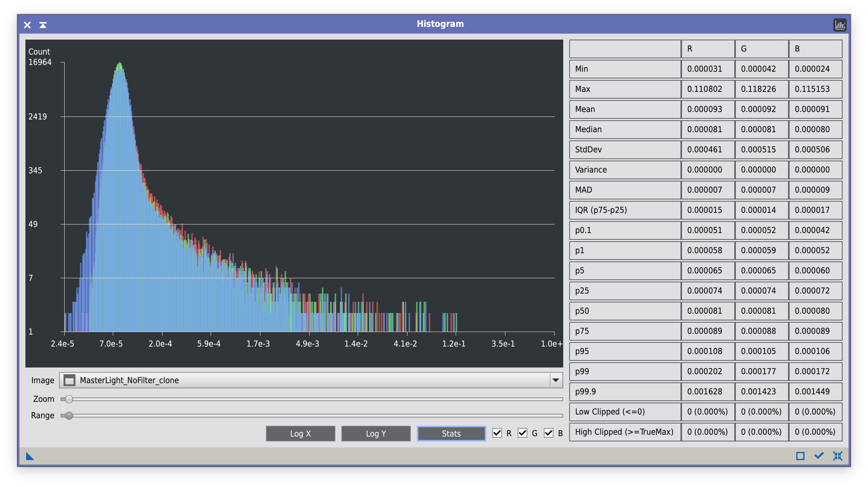This screenshot has height=487, width=868.
Task: Select the p99.9 row label
Action: (625, 392)
